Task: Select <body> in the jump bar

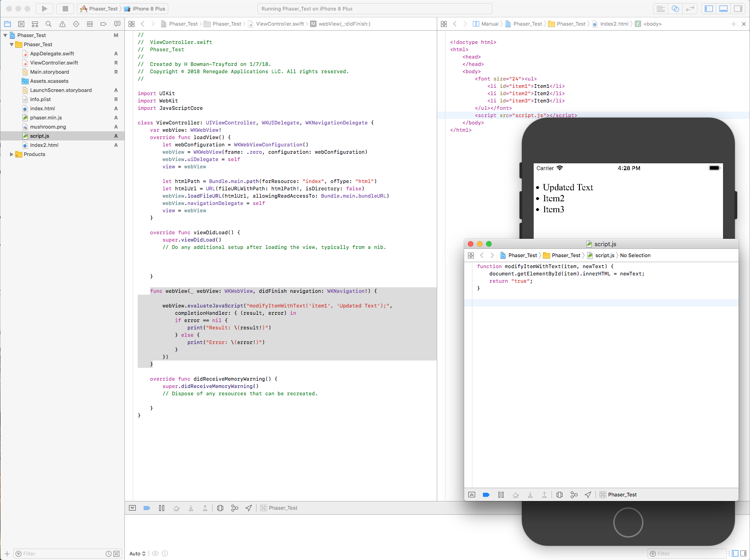Action: 654,24
